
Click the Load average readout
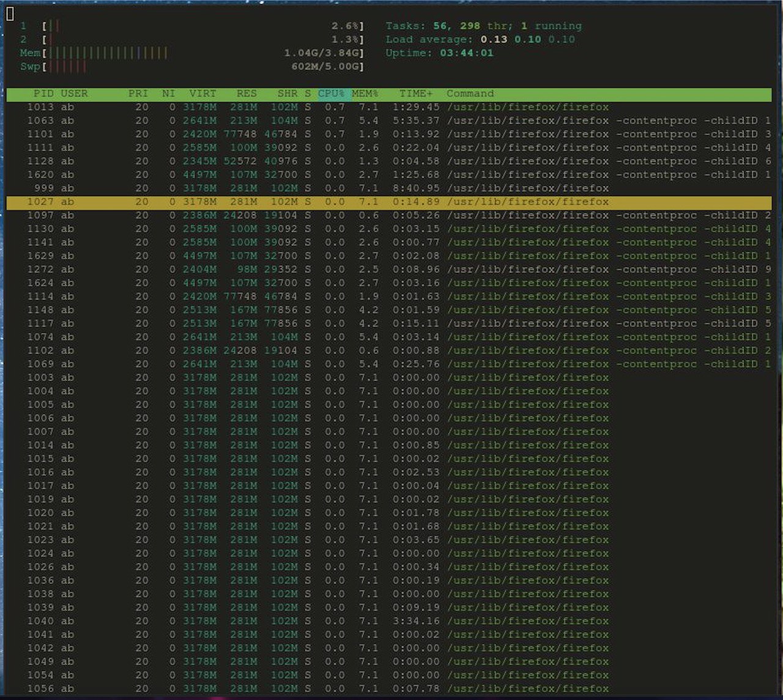[480, 39]
